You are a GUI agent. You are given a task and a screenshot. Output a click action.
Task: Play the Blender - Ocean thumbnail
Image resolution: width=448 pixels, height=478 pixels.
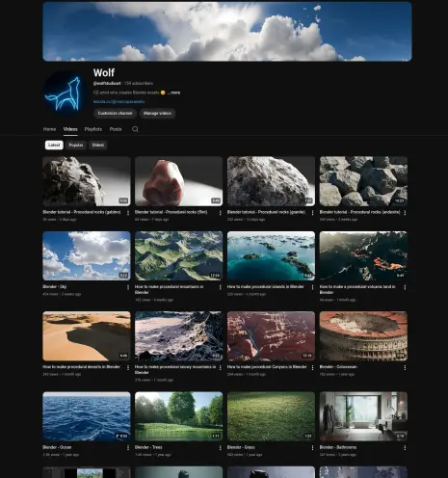pyautogui.click(x=87, y=416)
